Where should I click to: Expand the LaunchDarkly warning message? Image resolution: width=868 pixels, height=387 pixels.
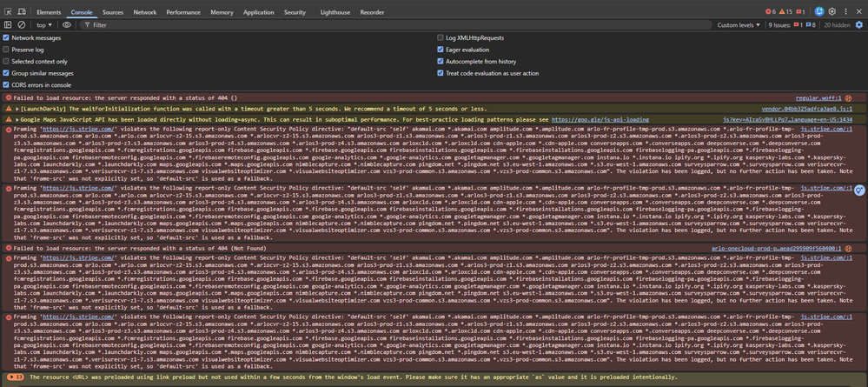point(17,109)
